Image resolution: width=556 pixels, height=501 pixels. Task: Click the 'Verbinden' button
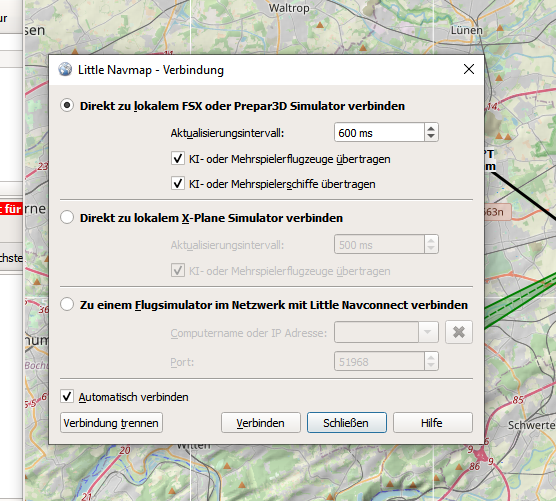point(261,423)
